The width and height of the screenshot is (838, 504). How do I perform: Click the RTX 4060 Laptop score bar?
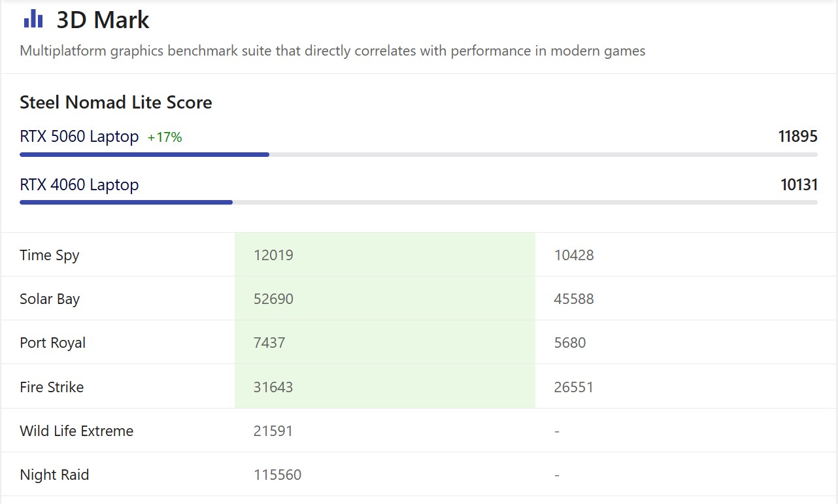tap(418, 203)
